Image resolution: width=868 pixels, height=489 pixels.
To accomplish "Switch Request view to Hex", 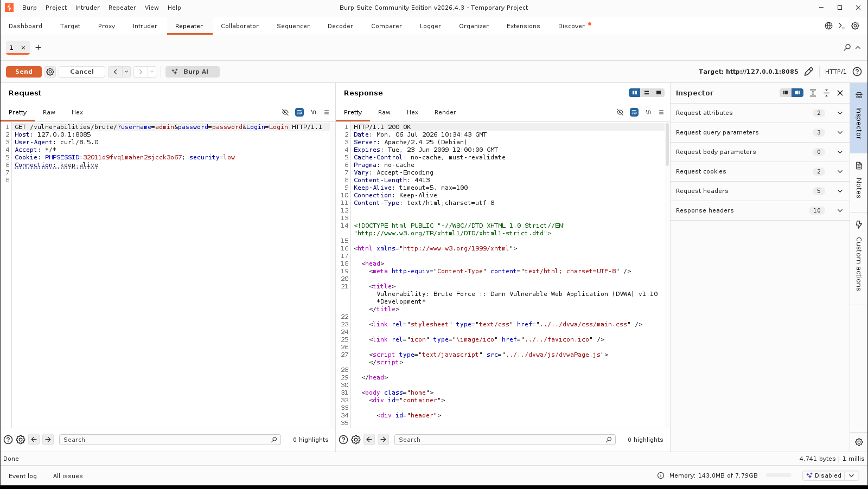I will (x=78, y=112).
